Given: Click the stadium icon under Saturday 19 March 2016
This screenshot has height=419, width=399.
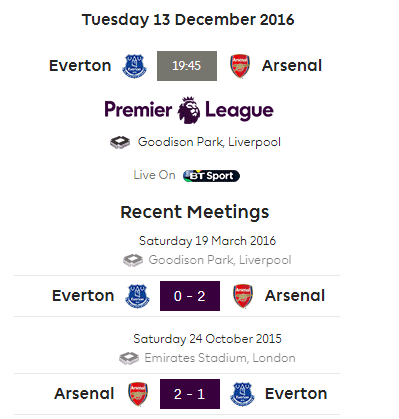Looking at the screenshot, I should tap(133, 260).
